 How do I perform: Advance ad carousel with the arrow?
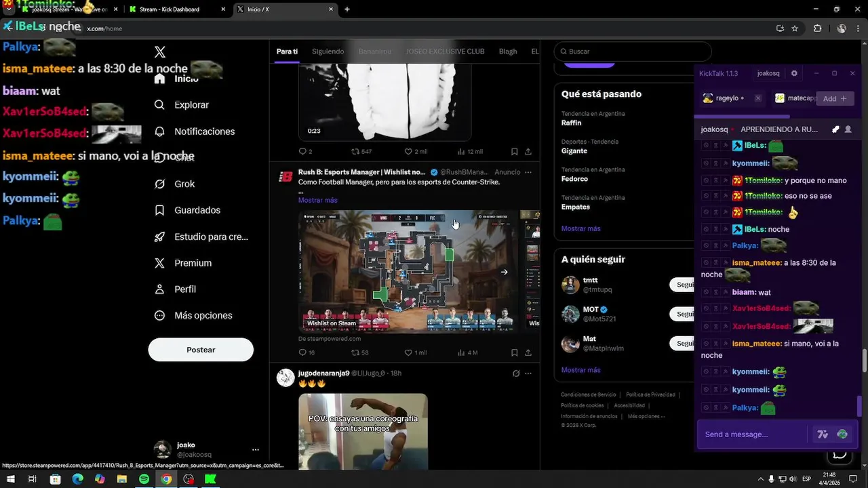(x=504, y=272)
